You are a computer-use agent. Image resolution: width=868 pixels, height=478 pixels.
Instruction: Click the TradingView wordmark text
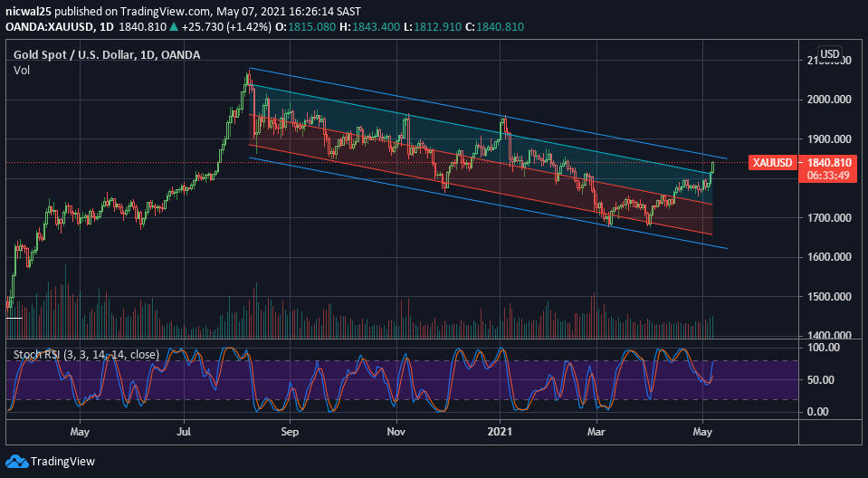[x=62, y=462]
